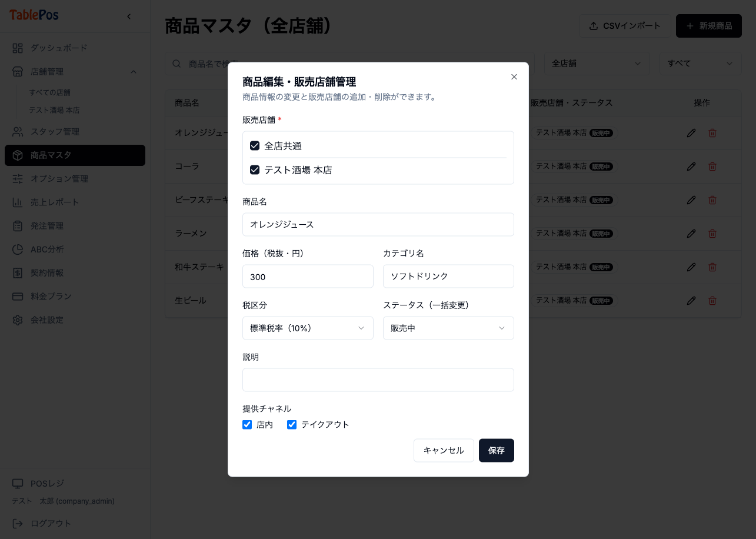756x539 pixels.
Task: Click the ラーメン product name cell
Action: coord(191,234)
